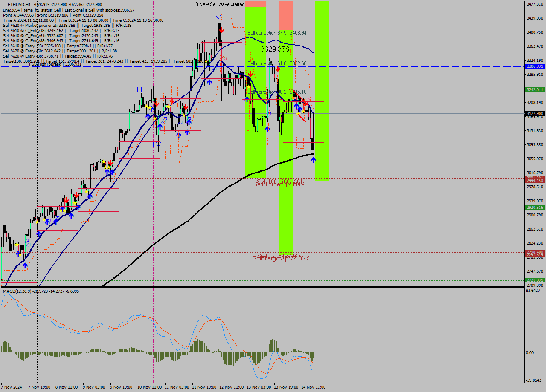
Task: Select the '11 Nov 19:00' time label
Action: coord(204,387)
